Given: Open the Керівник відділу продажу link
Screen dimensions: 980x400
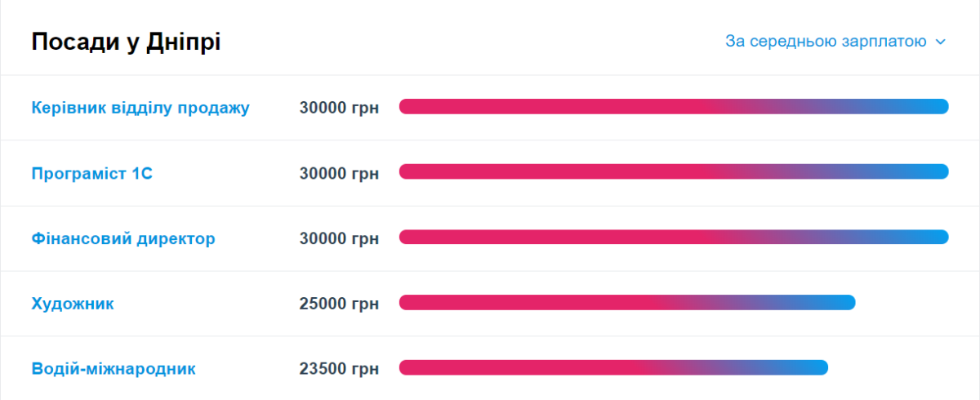Looking at the screenshot, I should pyautogui.click(x=140, y=108).
